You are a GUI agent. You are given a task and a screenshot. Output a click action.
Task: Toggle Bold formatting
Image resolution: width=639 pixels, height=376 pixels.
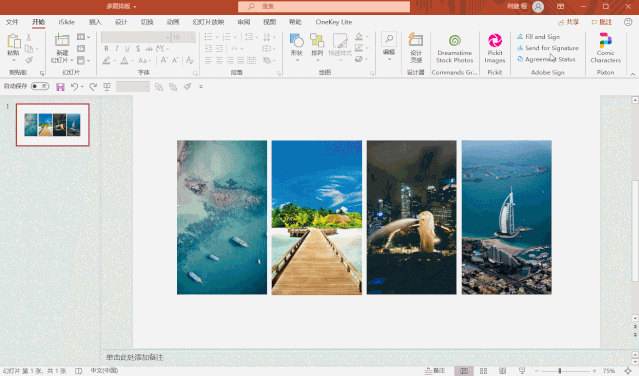[x=106, y=48]
